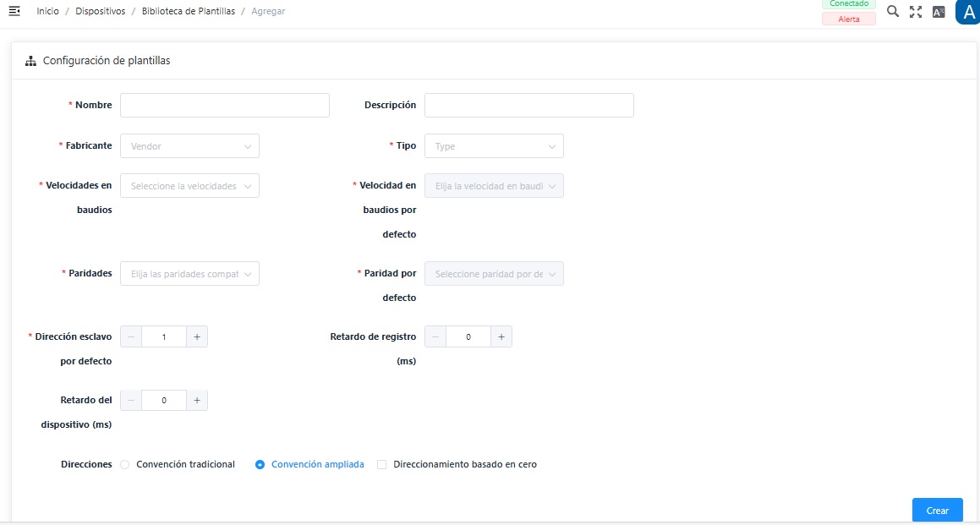The height and width of the screenshot is (525, 980).
Task: Click the user avatar 'A' icon
Action: 967,12
